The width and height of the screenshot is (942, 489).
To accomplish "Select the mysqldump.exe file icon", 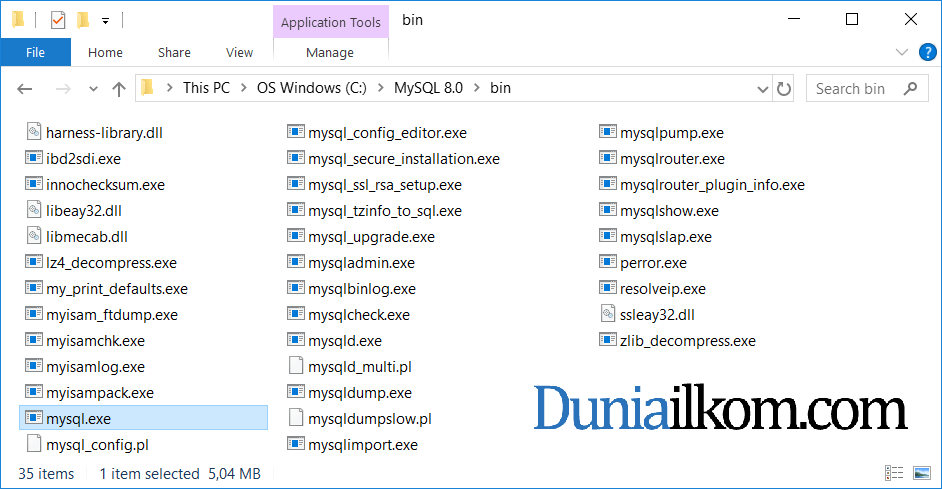I will pos(296,392).
